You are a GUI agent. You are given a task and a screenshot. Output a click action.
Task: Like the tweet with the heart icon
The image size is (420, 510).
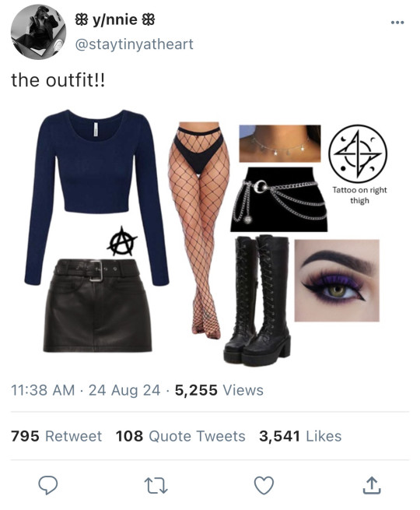(x=264, y=485)
